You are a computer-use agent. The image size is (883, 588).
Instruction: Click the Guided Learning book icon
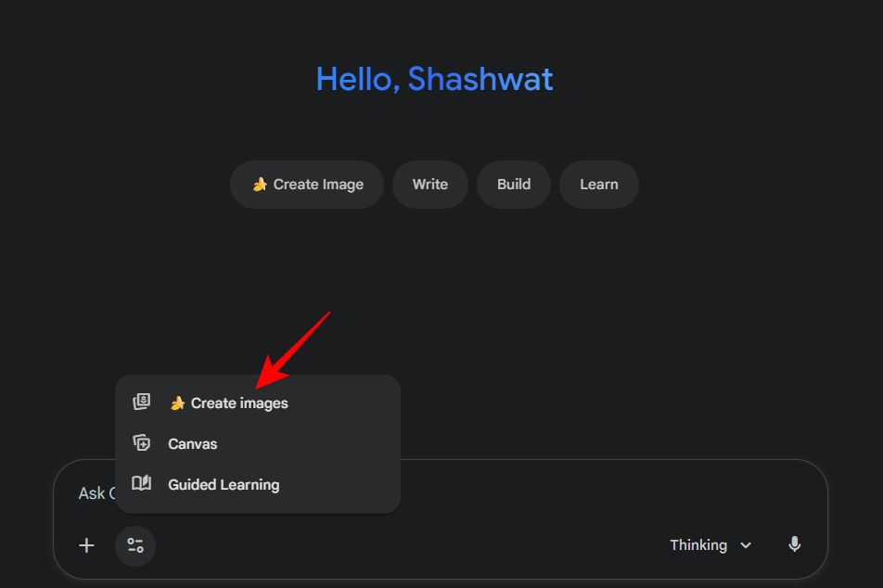pyautogui.click(x=141, y=484)
